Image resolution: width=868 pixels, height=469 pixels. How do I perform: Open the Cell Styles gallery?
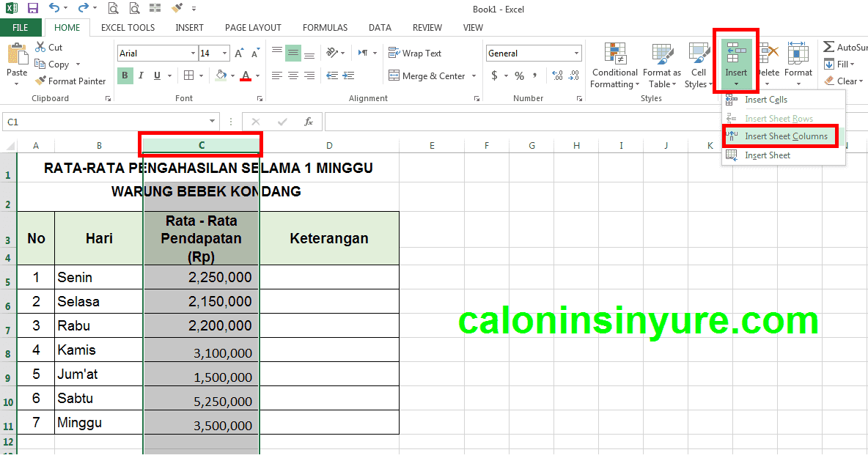[698, 66]
